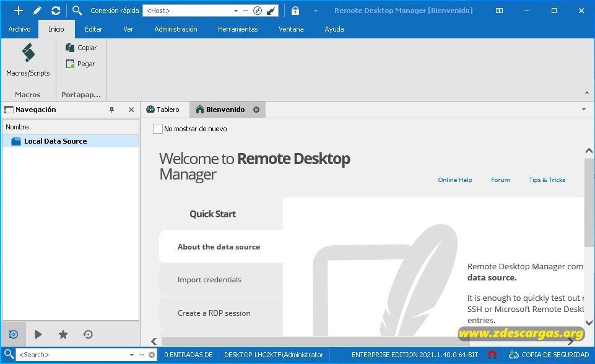Image resolution: width=595 pixels, height=364 pixels.
Task: Click the Nombre column header
Action: pyautogui.click(x=71, y=127)
